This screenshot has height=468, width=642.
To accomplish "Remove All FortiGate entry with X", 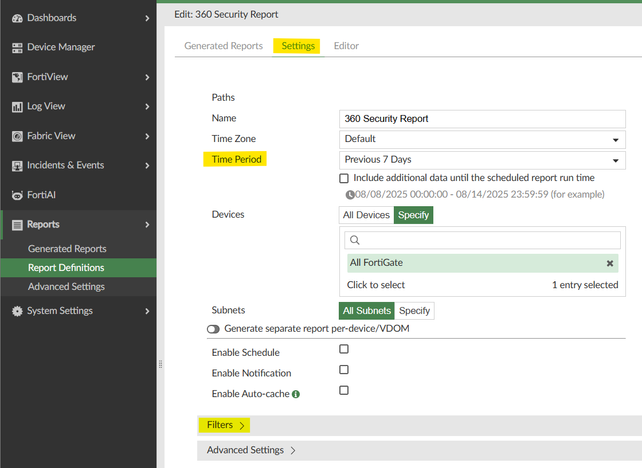I will [610, 263].
